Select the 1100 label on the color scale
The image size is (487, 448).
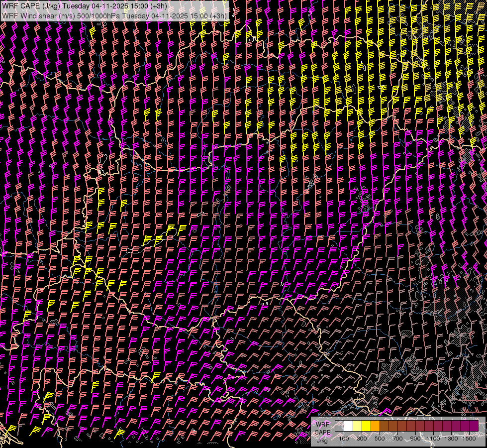coord(433,439)
